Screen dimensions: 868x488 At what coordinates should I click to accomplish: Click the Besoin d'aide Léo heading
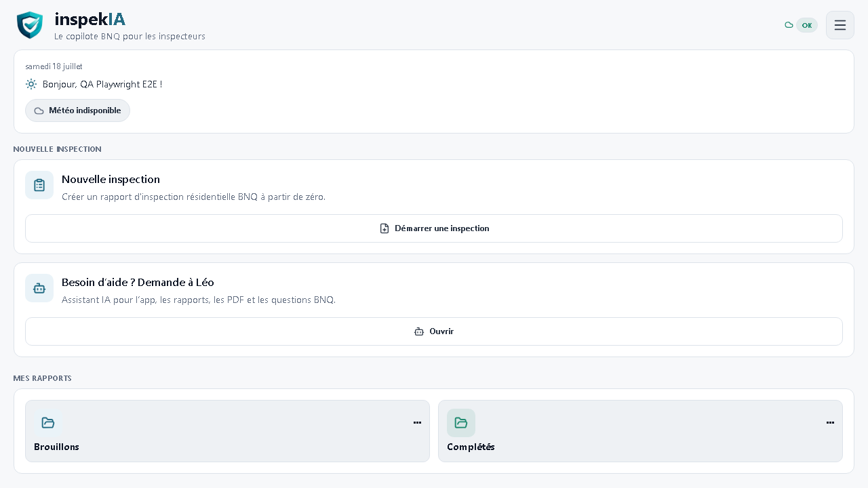tap(138, 283)
